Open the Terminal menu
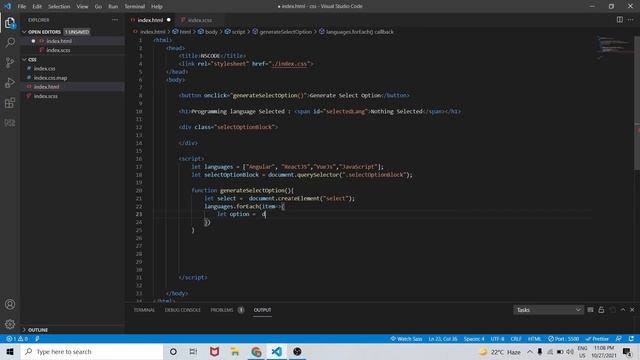The width and height of the screenshot is (640, 360). (135, 7)
